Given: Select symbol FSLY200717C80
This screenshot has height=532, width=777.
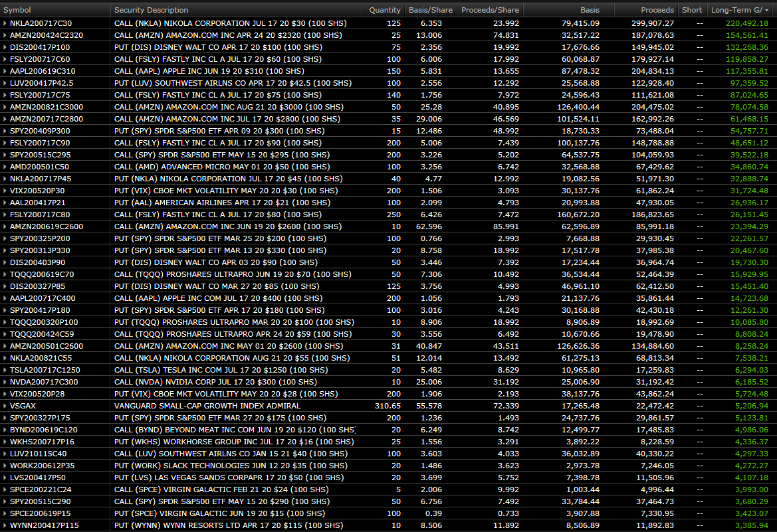Looking at the screenshot, I should [x=40, y=215].
